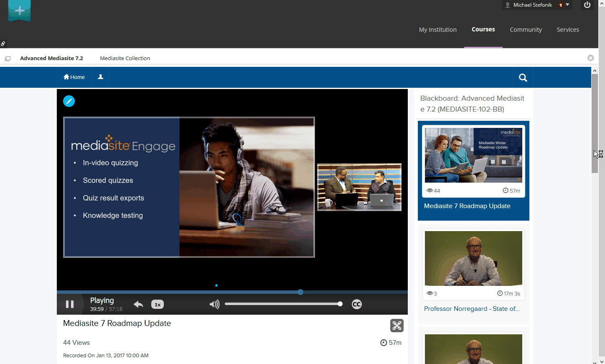
Task: Open fullscreen expand icon below video
Action: [x=397, y=326]
